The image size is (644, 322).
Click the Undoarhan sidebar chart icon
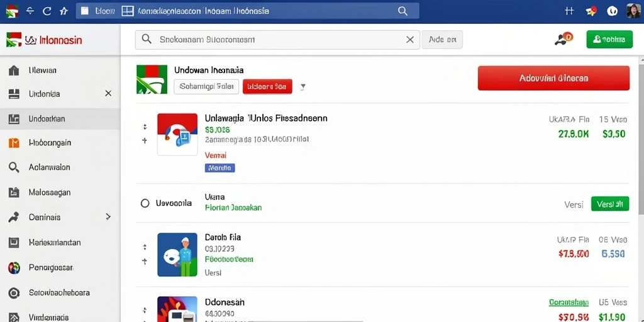[x=14, y=119]
